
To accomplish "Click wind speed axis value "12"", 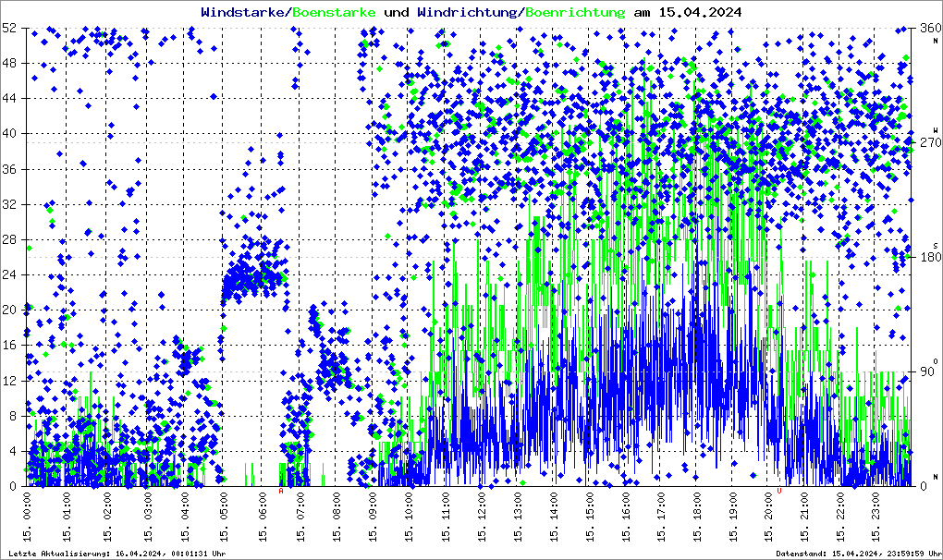I will coord(8,381).
